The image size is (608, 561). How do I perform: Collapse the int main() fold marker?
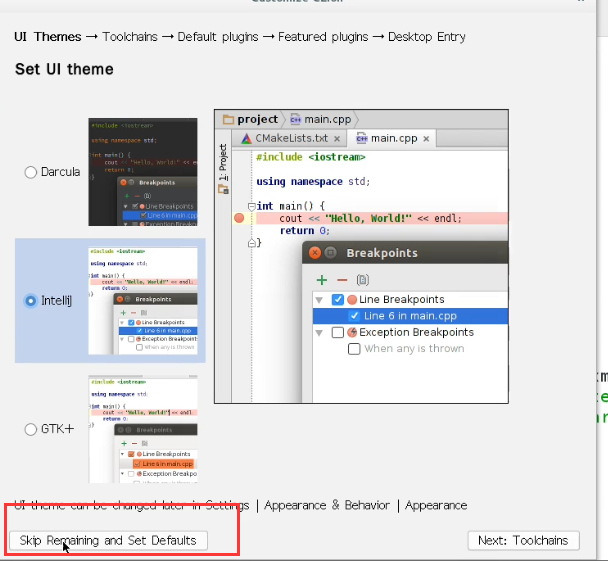(x=251, y=206)
